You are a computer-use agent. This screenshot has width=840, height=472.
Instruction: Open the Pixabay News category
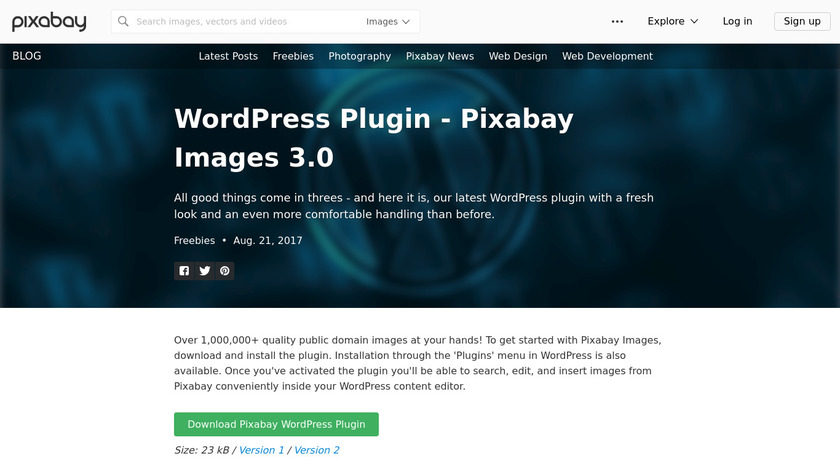coord(440,56)
